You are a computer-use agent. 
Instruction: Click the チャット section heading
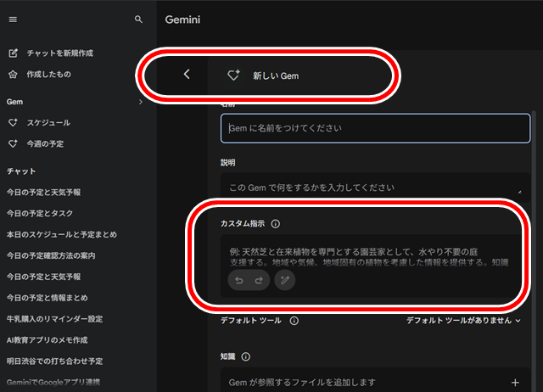pos(21,171)
